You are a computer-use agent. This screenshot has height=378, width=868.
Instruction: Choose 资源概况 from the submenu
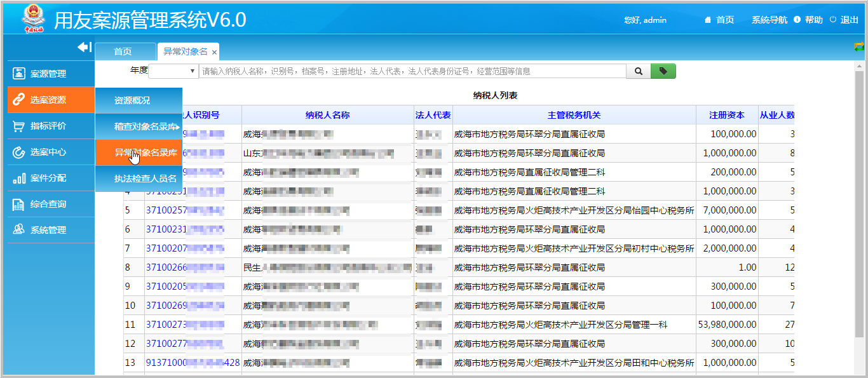(x=139, y=100)
